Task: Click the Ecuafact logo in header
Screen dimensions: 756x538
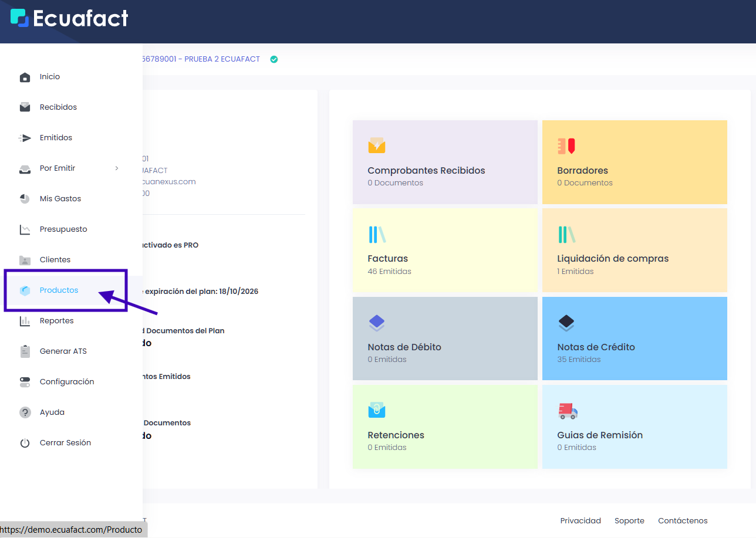Action: coord(69,18)
